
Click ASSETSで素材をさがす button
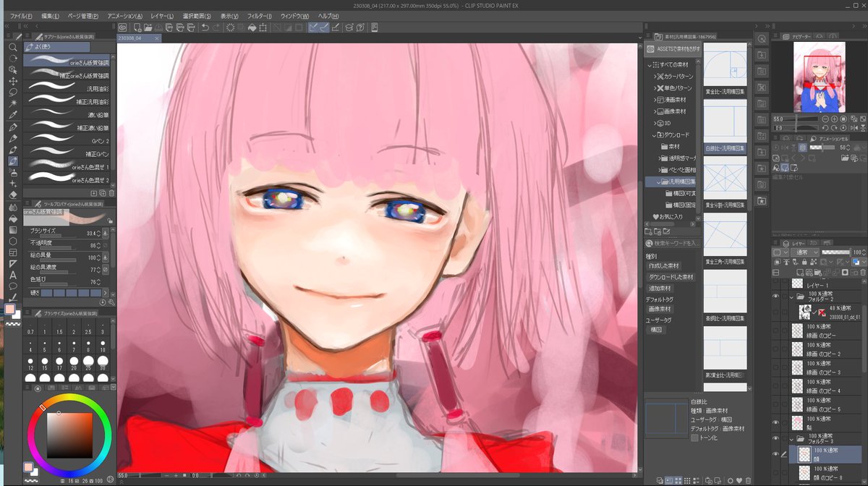click(x=673, y=48)
